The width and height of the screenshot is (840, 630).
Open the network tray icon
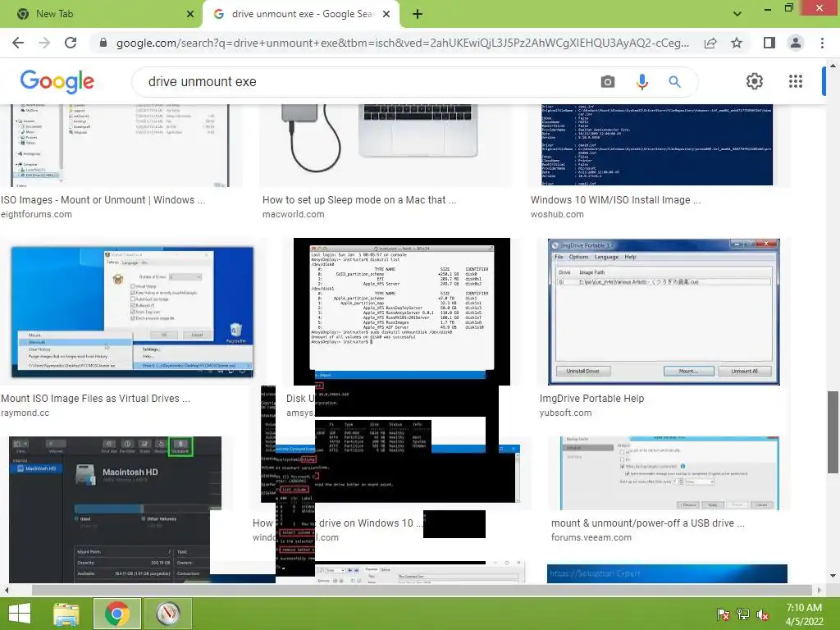pyautogui.click(x=743, y=614)
